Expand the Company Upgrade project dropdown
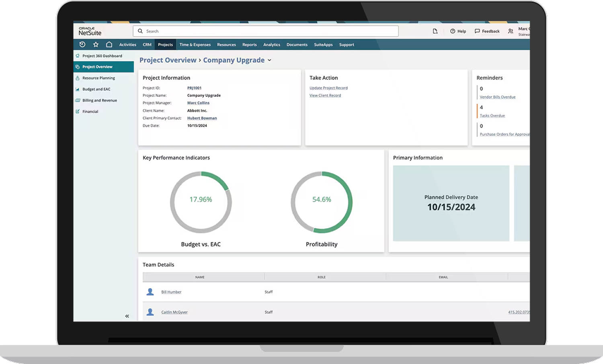This screenshot has height=364, width=603. 269,60
